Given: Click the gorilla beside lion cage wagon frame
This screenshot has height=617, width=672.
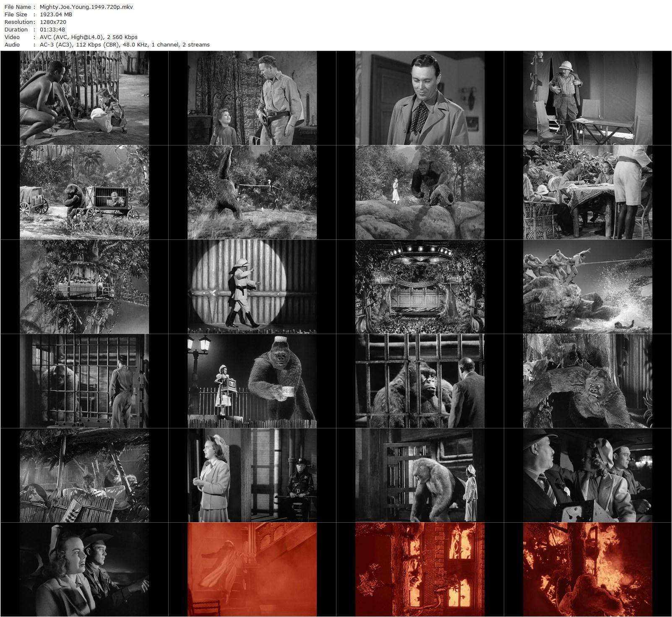Looking at the screenshot, I should click(x=84, y=192).
